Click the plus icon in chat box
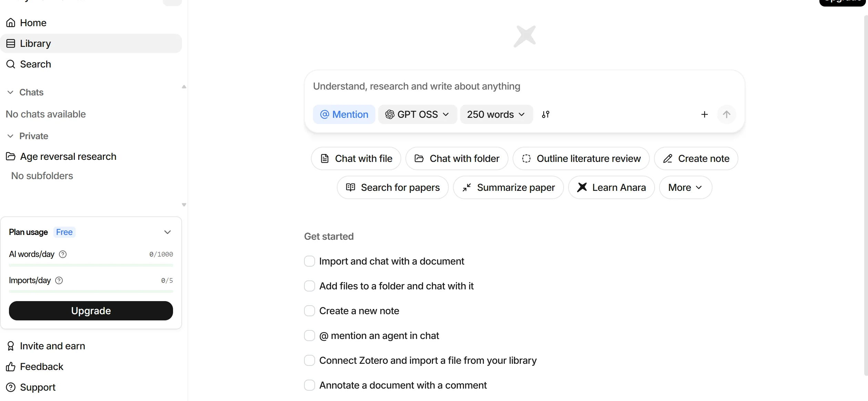 (x=704, y=114)
